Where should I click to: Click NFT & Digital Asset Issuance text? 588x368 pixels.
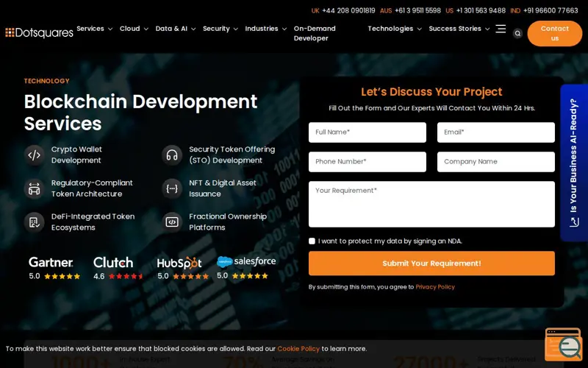(x=223, y=188)
